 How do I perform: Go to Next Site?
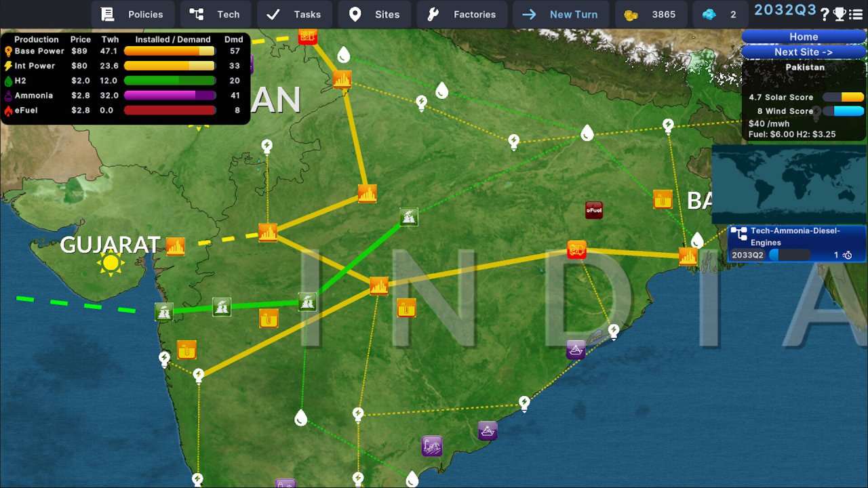804,52
